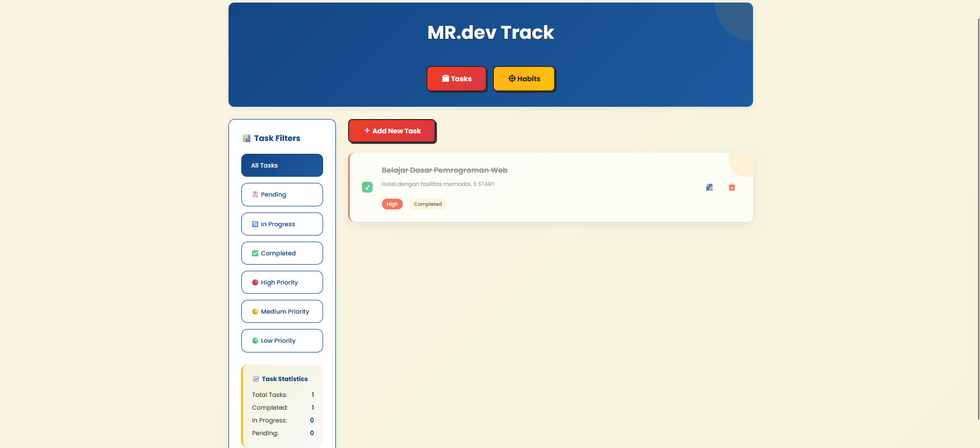Click the yellow dot Medium Priority icon
980x448 pixels.
pos(255,312)
